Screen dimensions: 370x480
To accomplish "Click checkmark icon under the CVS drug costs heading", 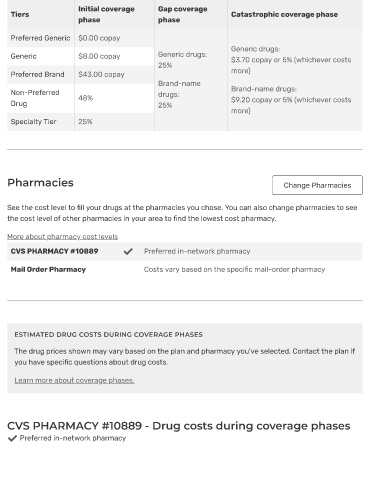I will (12, 438).
